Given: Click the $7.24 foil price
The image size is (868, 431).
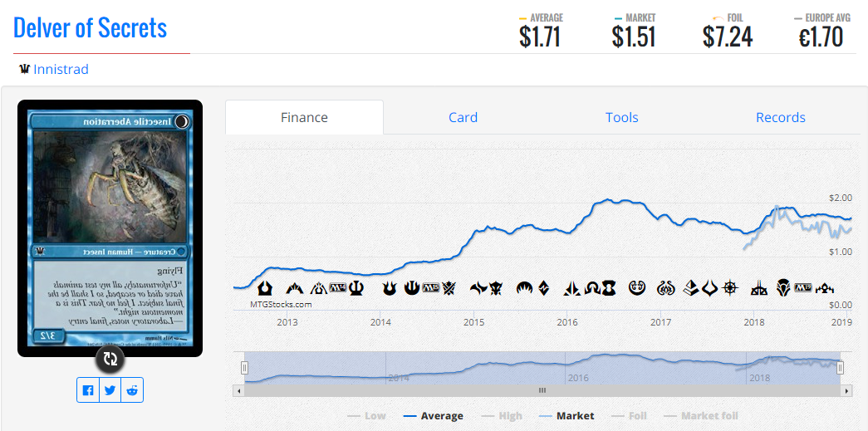Looking at the screenshot, I should (728, 37).
